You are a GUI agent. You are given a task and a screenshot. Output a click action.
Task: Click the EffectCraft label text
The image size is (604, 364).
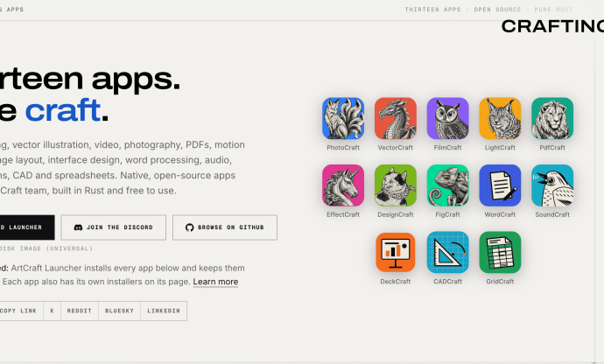343,214
